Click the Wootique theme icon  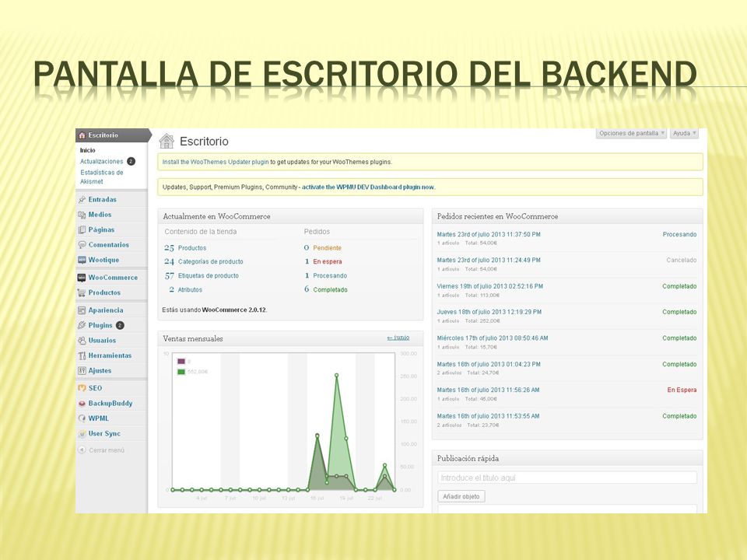click(x=82, y=260)
